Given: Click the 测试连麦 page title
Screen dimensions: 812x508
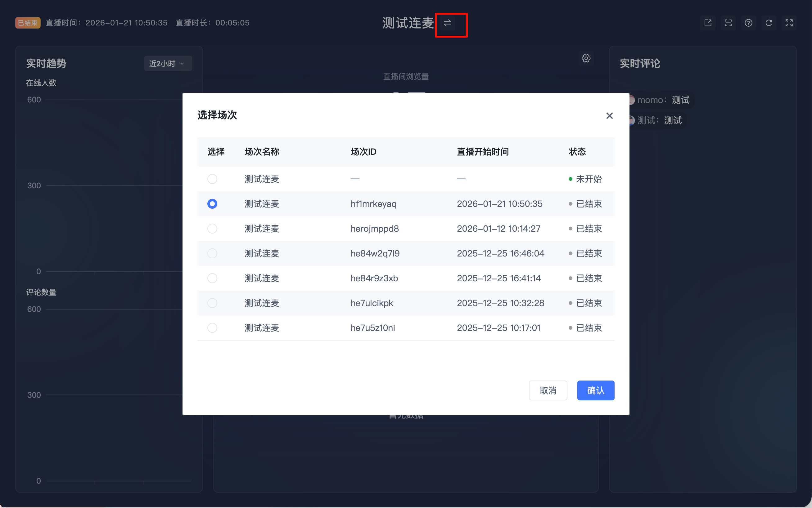Looking at the screenshot, I should point(408,23).
